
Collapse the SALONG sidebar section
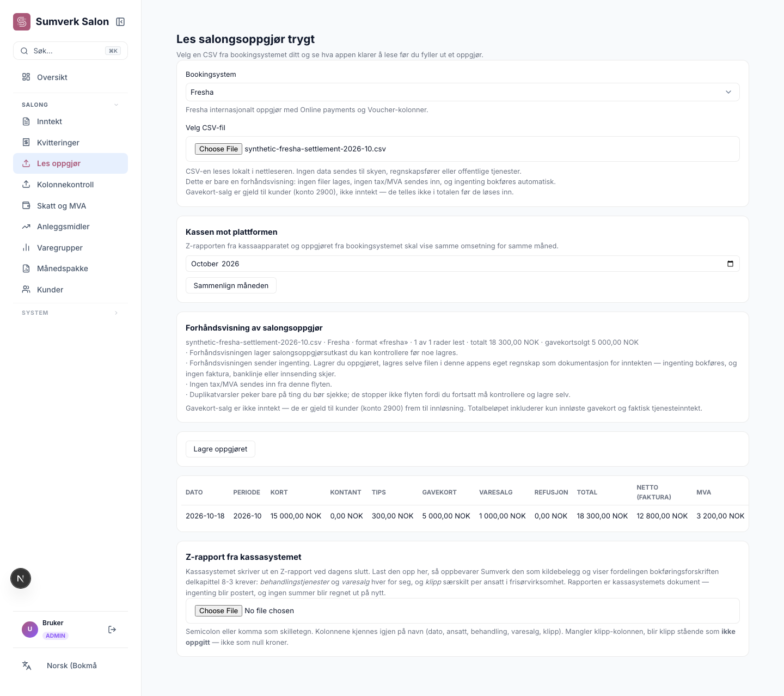click(70, 105)
